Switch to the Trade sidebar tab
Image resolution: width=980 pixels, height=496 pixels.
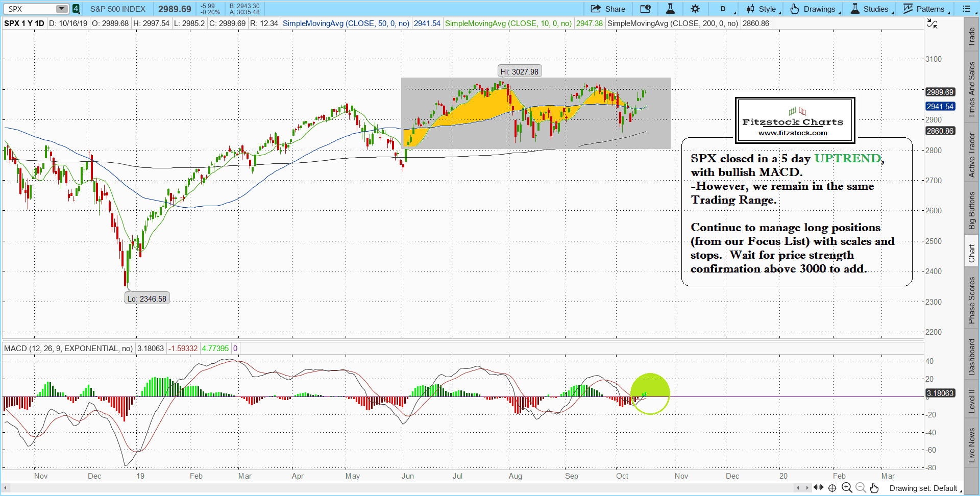click(971, 36)
